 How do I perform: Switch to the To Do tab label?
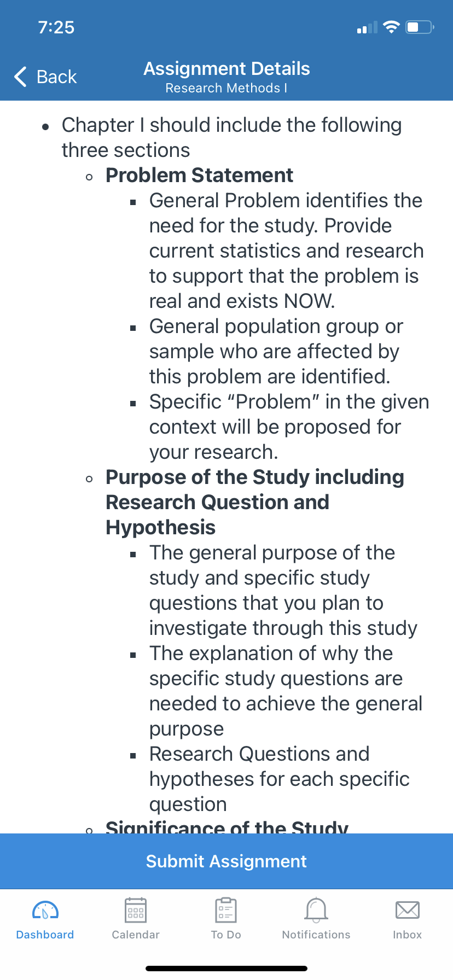(x=226, y=935)
